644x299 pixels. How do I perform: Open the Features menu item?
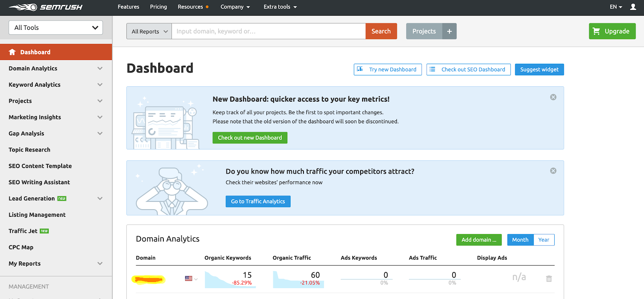coord(128,7)
